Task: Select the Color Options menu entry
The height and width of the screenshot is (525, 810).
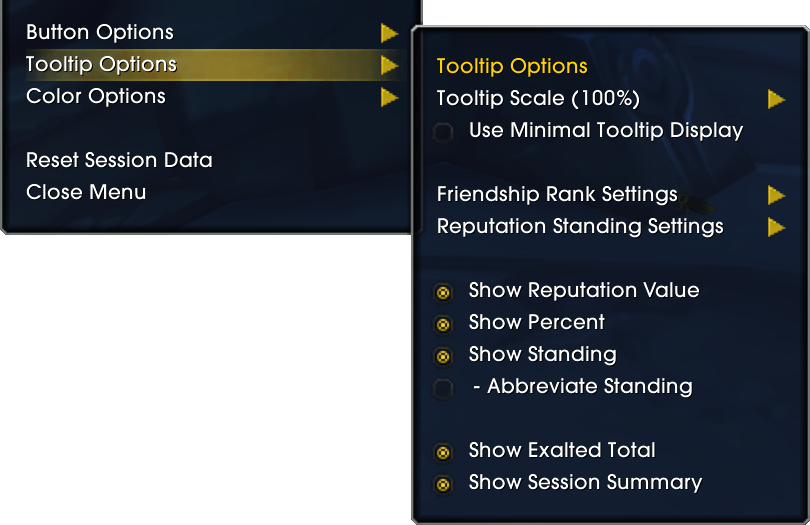Action: [96, 97]
